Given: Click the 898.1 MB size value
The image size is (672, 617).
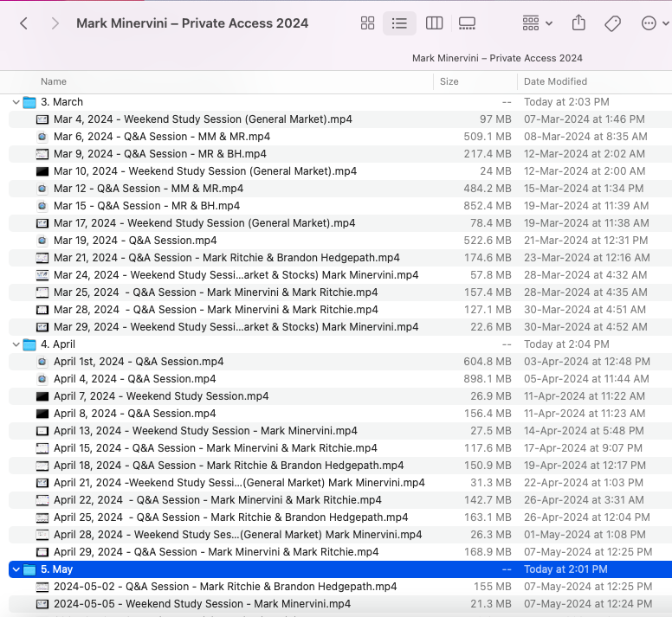Looking at the screenshot, I should (x=488, y=379).
